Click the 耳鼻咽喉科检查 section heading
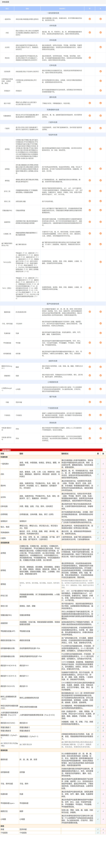 click(x=53, y=110)
